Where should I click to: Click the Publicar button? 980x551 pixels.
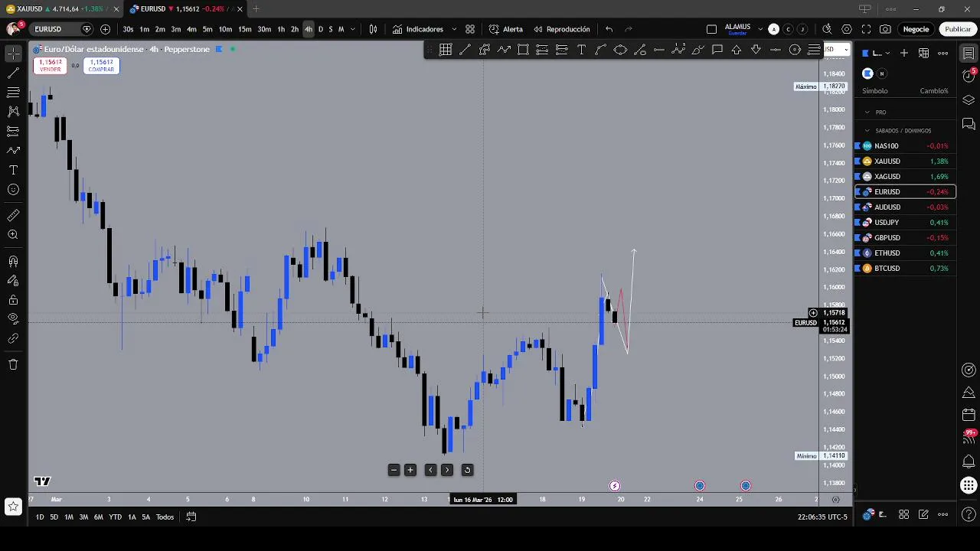958,29
